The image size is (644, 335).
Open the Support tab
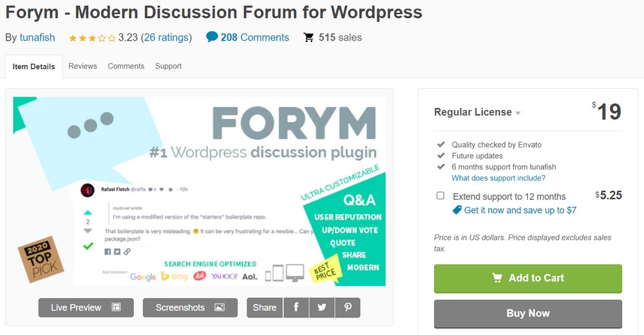168,66
